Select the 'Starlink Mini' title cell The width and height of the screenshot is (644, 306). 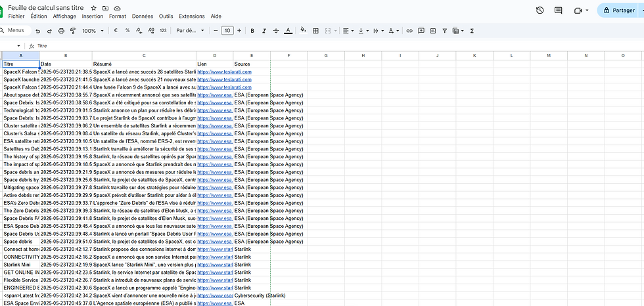(x=21, y=265)
